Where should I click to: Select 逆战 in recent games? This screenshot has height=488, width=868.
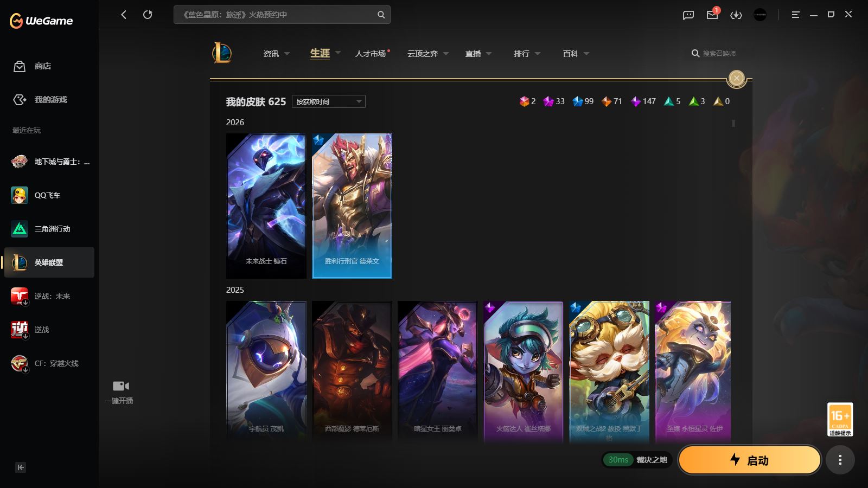[x=50, y=330]
